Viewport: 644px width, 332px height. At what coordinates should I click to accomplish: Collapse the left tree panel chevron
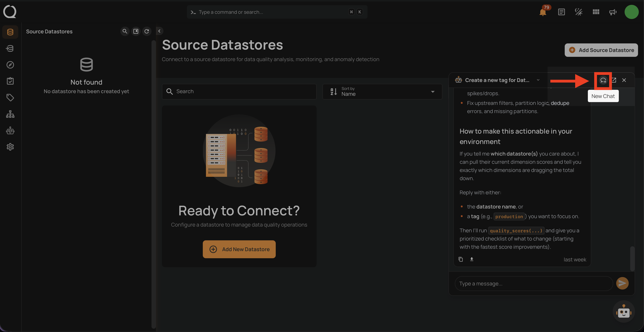tap(159, 31)
